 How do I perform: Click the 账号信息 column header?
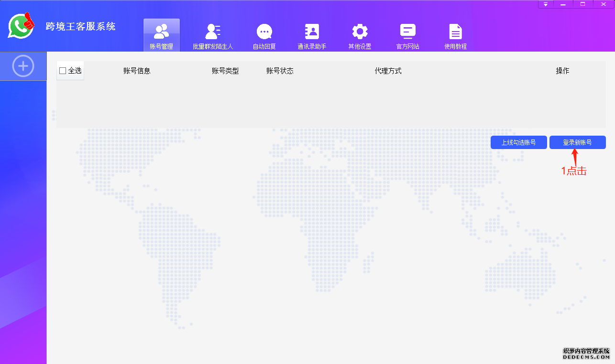click(137, 71)
